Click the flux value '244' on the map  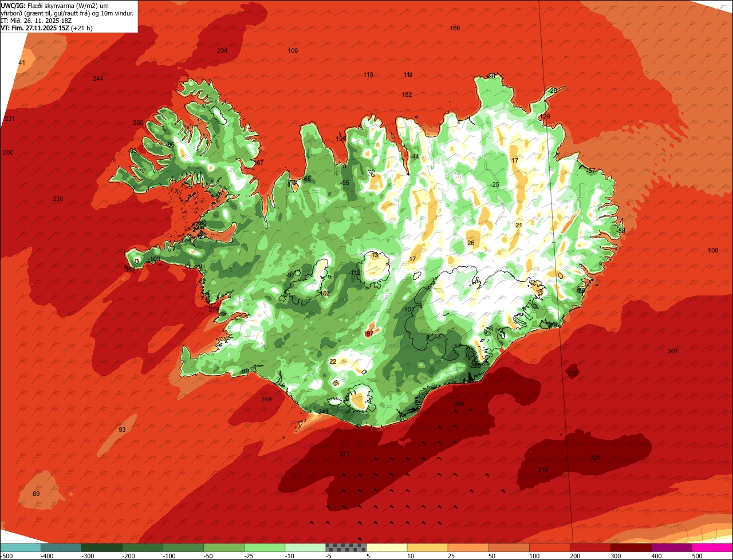tap(98, 78)
